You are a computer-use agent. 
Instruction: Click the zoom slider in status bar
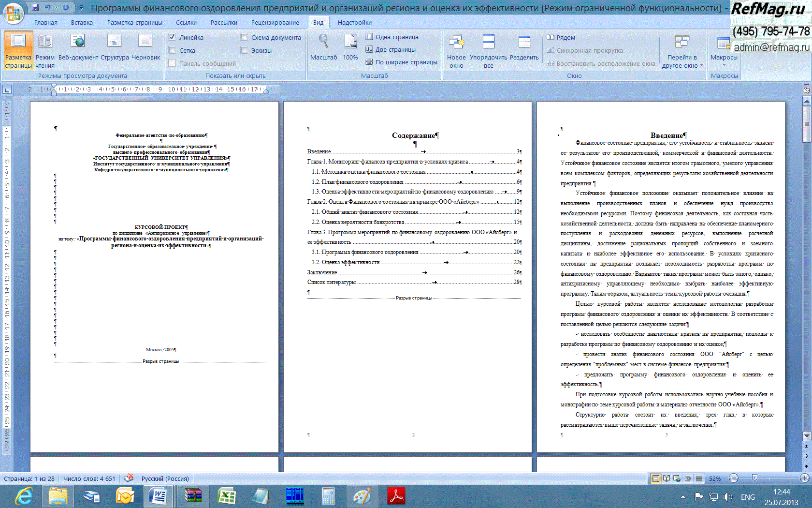[755, 478]
